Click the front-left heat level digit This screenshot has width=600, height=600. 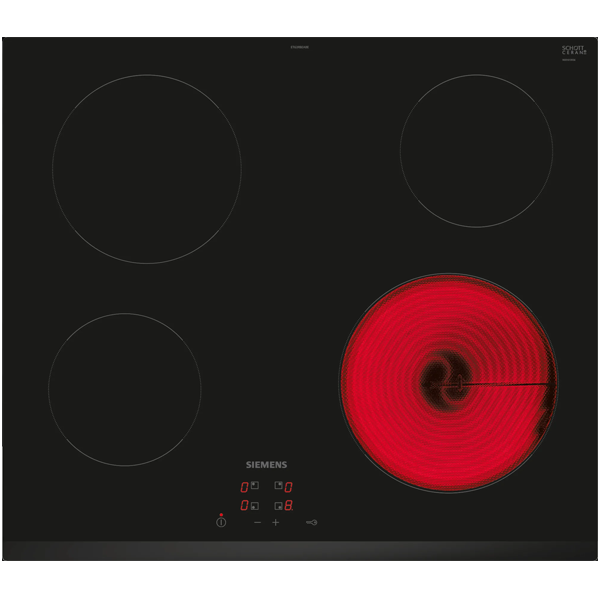[x=243, y=506]
